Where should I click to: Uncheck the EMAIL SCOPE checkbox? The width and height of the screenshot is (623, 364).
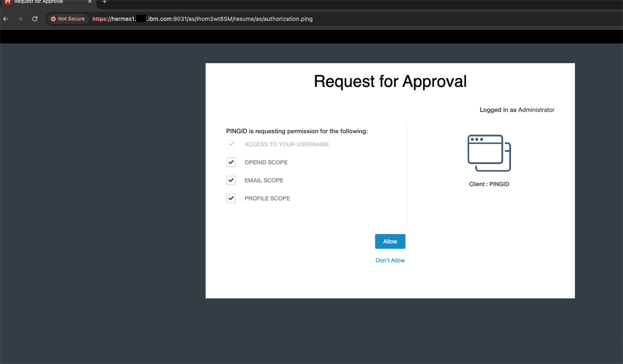(231, 180)
